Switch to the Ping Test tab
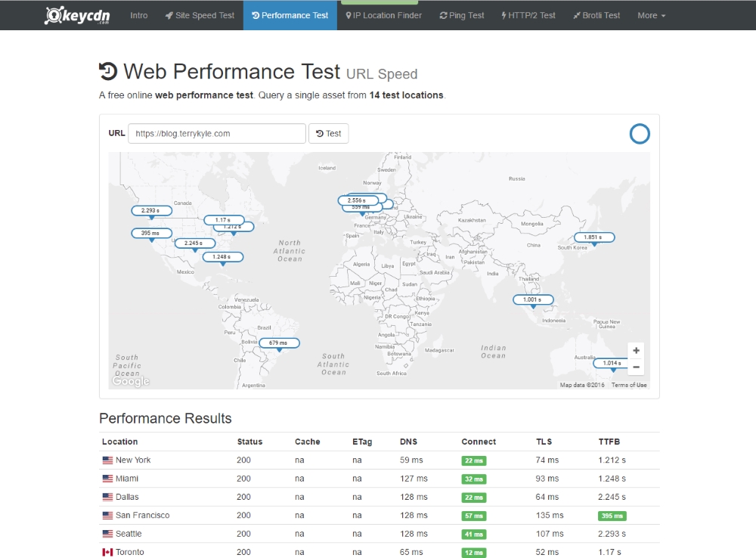756x558 pixels. [x=461, y=15]
